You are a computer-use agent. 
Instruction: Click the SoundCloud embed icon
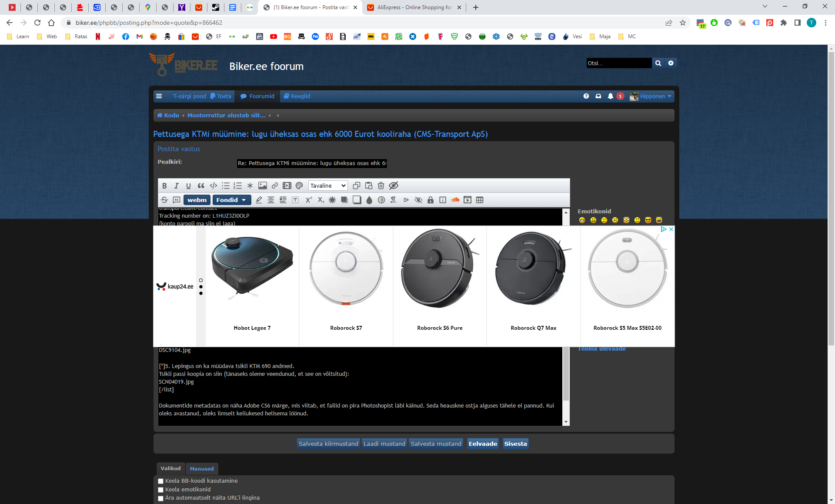(455, 200)
